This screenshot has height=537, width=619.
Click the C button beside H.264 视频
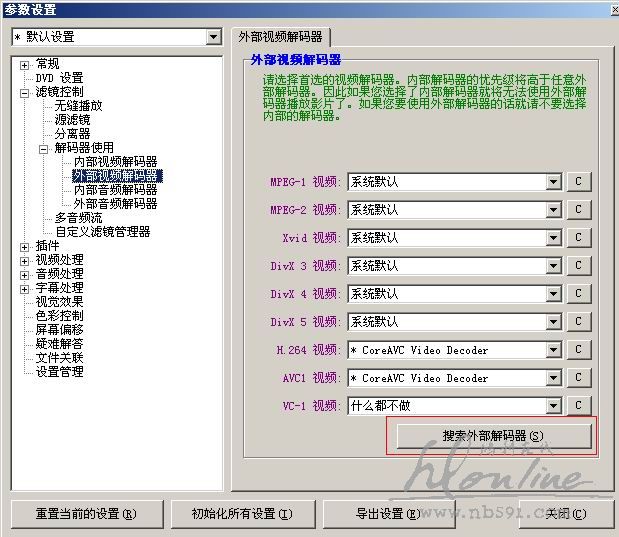(578, 350)
